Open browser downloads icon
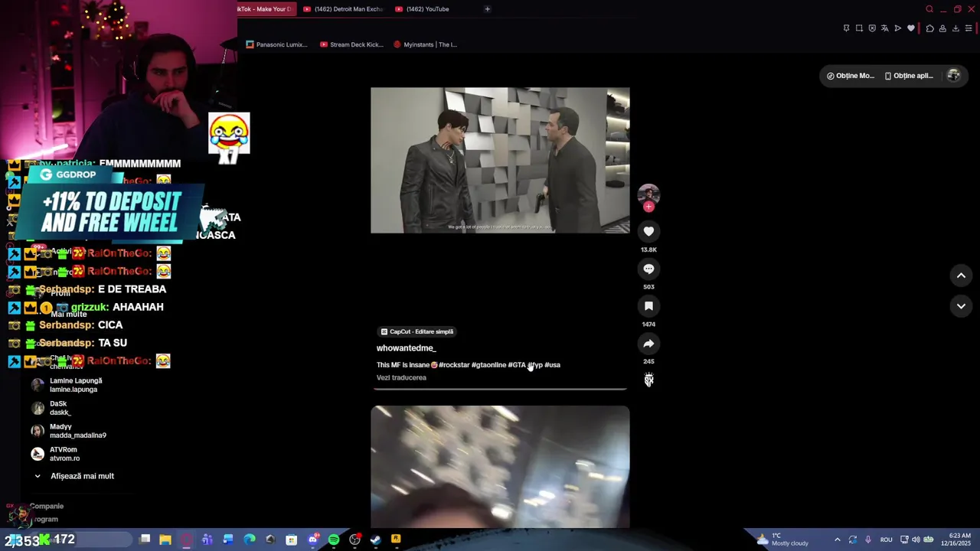The image size is (980, 551). [x=955, y=28]
